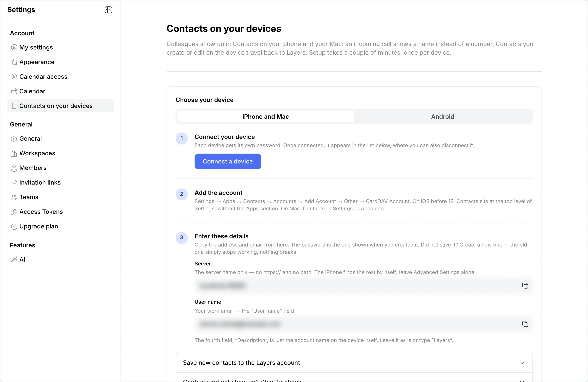Click the Calendar icon in sidebar

click(x=14, y=91)
